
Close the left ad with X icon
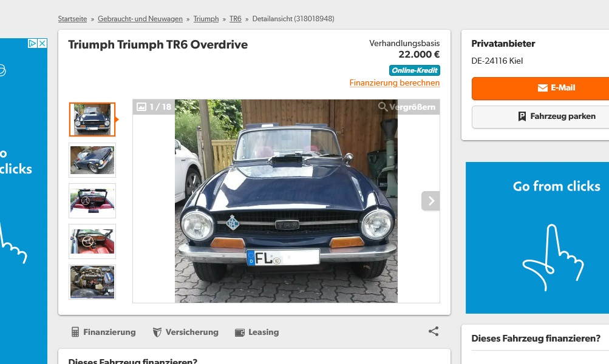43,43
